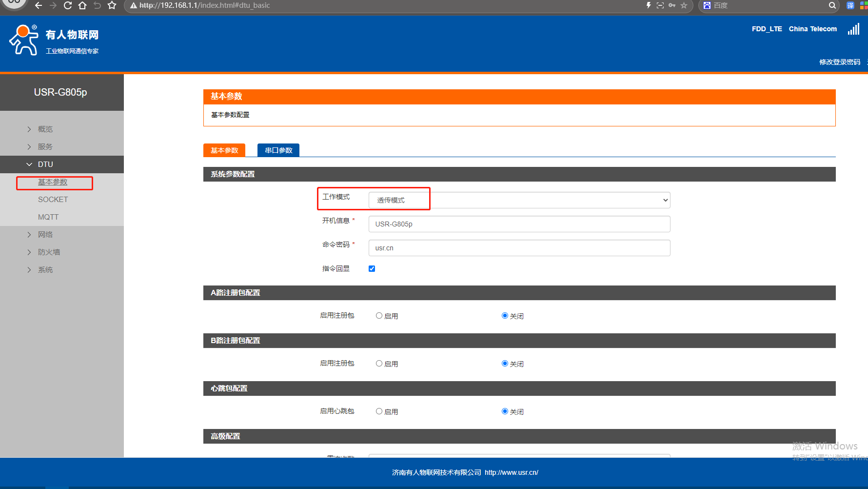868x489 pixels.
Task: Click the browser home icon
Action: [82, 5]
